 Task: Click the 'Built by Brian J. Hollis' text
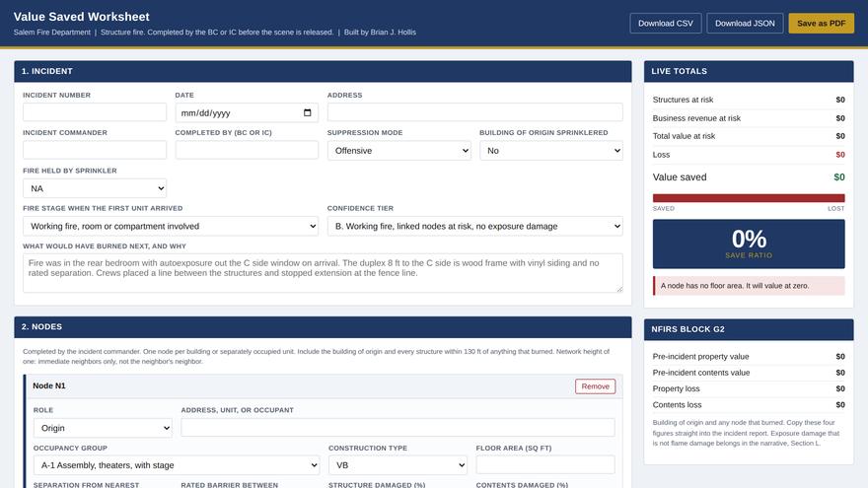380,33
